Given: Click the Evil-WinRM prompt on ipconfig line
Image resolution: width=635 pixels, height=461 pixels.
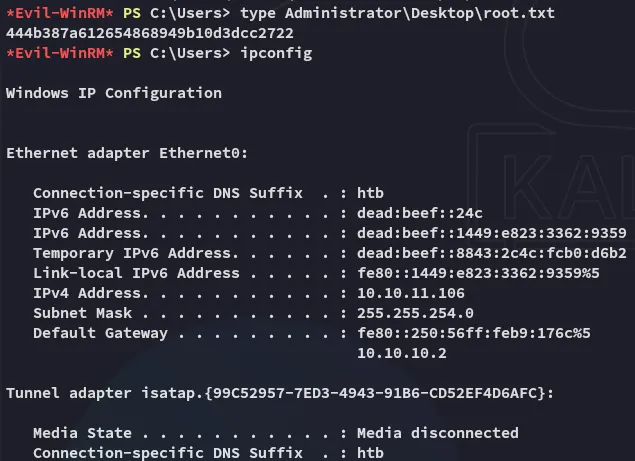Looking at the screenshot, I should click(60, 53).
